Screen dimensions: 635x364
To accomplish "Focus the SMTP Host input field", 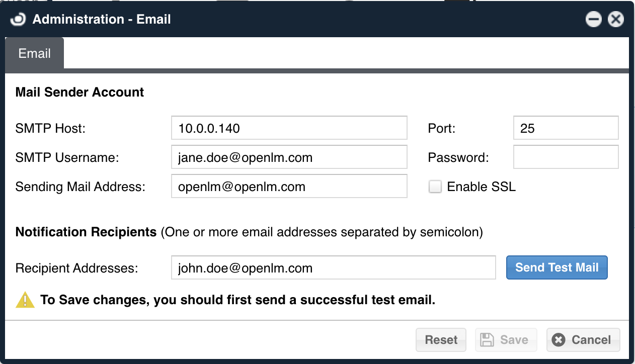I will click(289, 128).
